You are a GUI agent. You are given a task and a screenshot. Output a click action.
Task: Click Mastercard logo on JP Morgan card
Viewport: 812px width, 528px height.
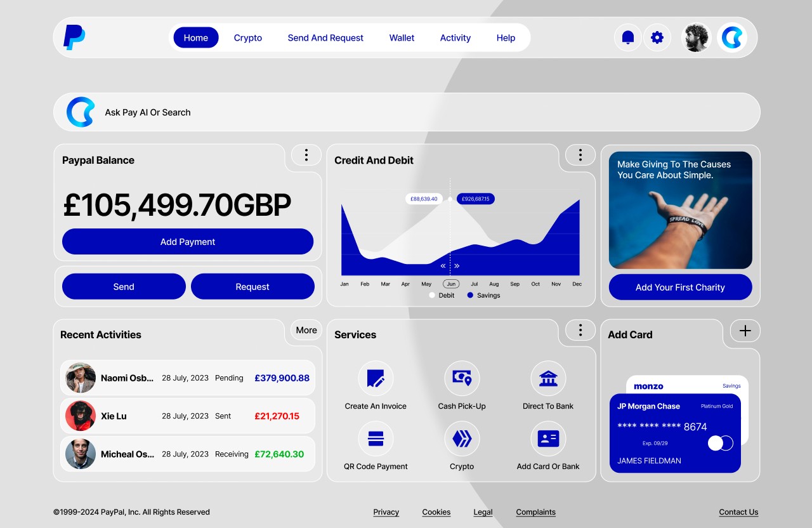(721, 443)
